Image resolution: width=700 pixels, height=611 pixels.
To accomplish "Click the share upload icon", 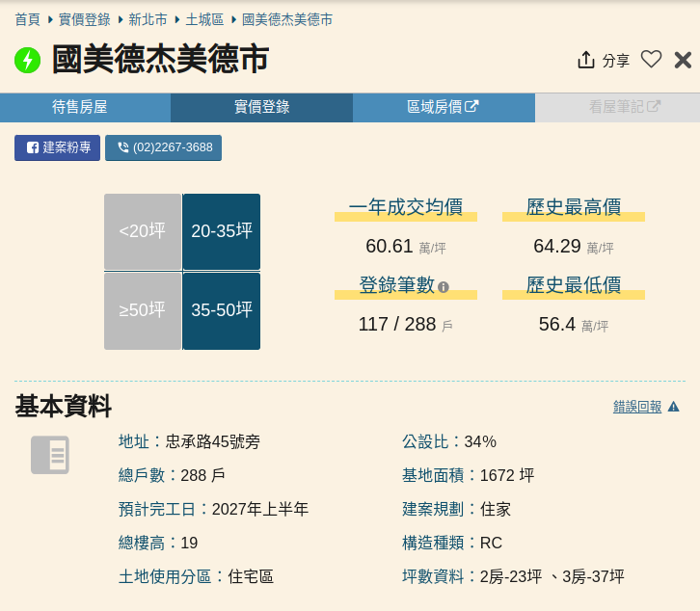I will pyautogui.click(x=586, y=60).
